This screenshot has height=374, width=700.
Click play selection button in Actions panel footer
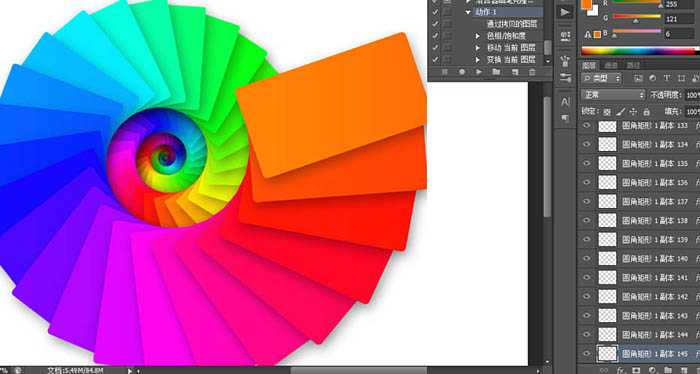point(479,72)
